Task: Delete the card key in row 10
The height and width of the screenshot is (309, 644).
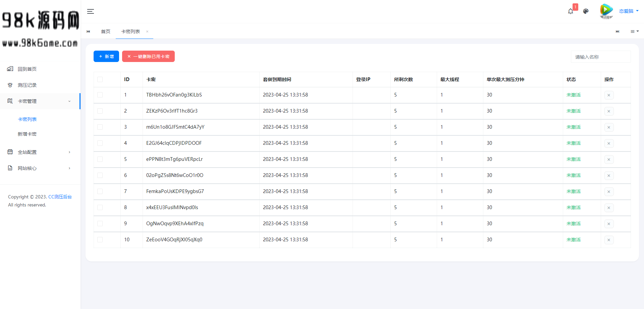Action: click(x=608, y=240)
